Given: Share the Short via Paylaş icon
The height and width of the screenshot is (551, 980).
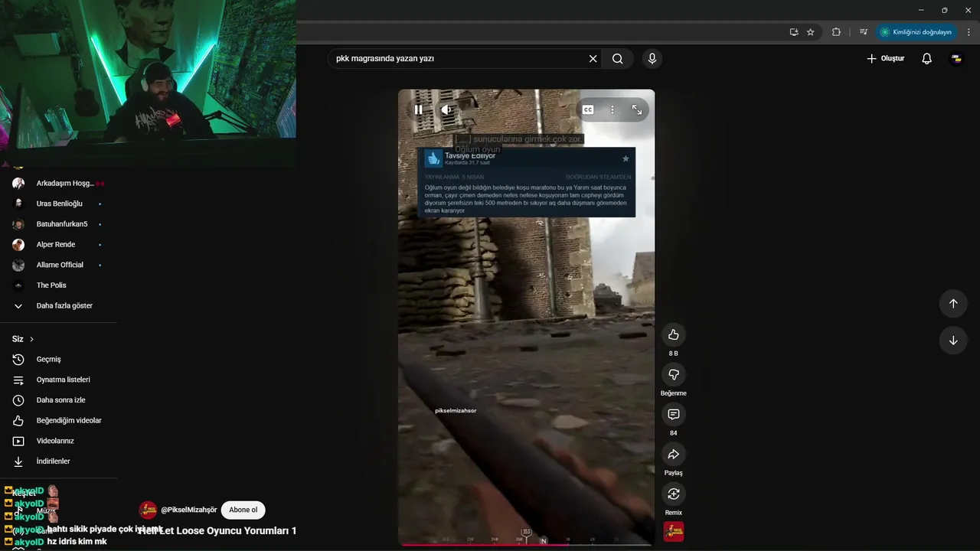Looking at the screenshot, I should pyautogui.click(x=674, y=454).
